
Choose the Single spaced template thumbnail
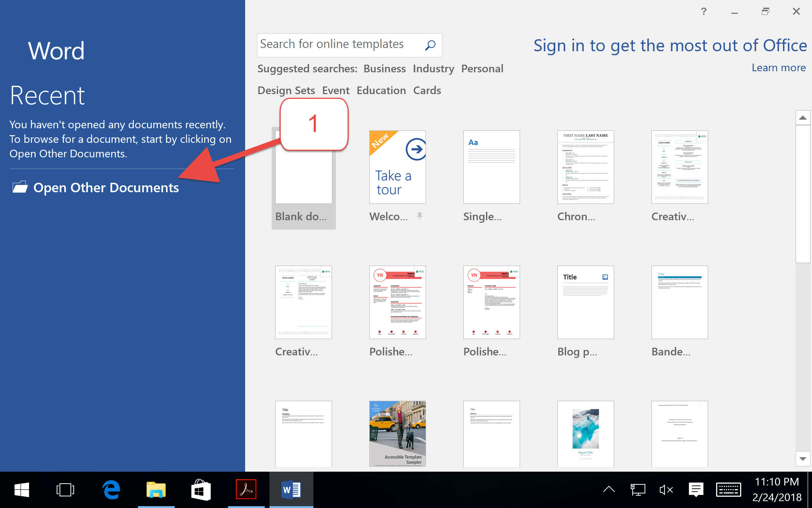tap(492, 167)
